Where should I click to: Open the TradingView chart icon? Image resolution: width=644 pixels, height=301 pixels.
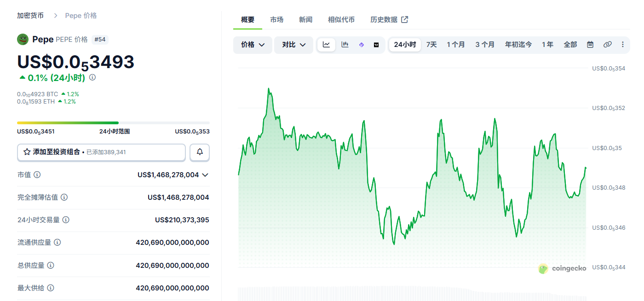tap(376, 45)
